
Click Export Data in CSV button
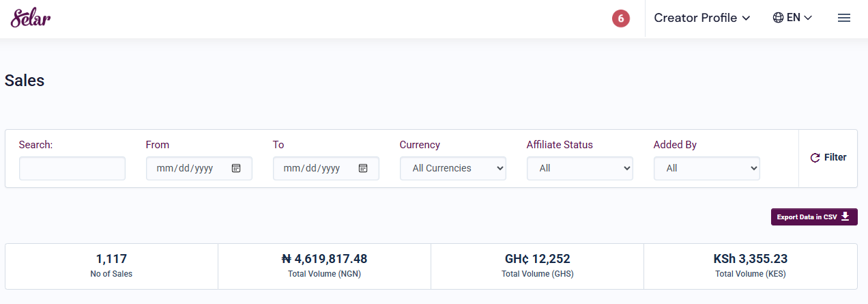click(814, 217)
